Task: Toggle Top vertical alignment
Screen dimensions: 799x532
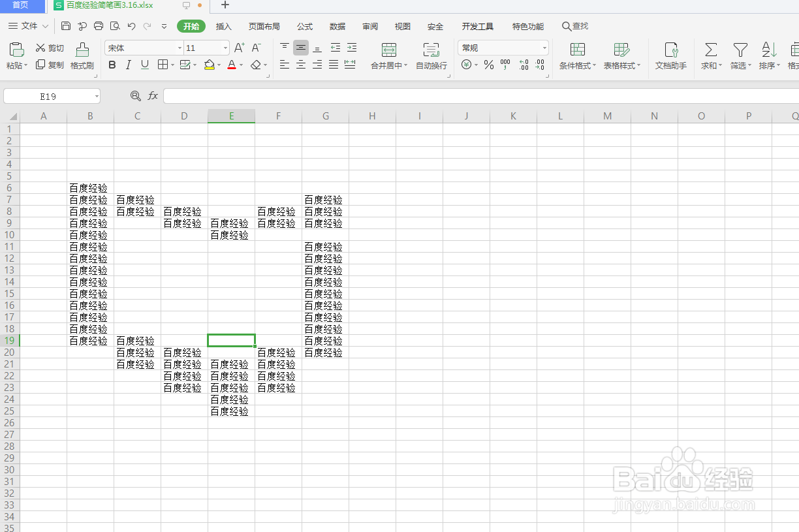Action: (x=285, y=48)
